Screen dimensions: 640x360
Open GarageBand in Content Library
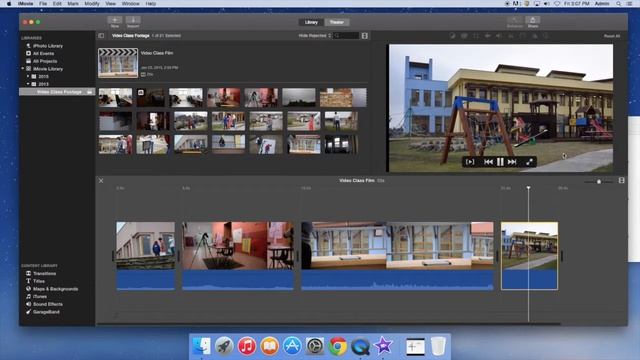[46, 312]
